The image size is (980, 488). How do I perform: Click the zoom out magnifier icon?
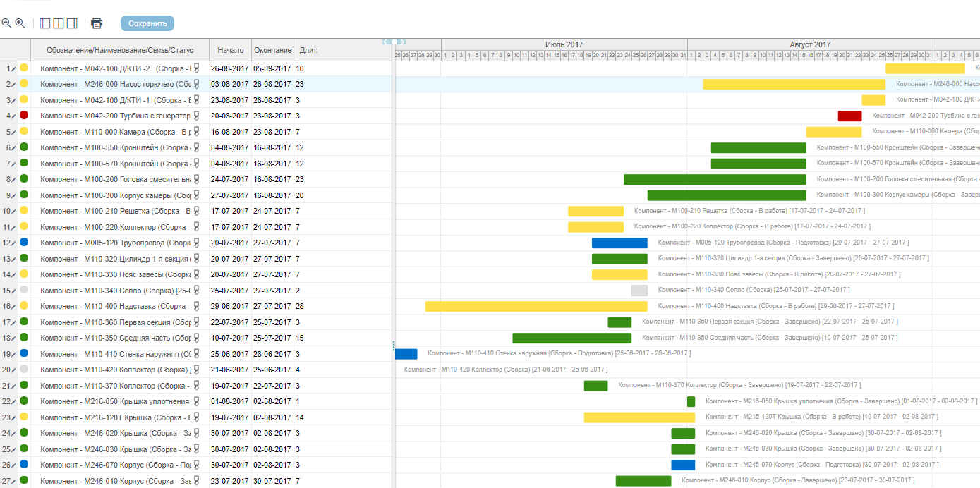6,23
